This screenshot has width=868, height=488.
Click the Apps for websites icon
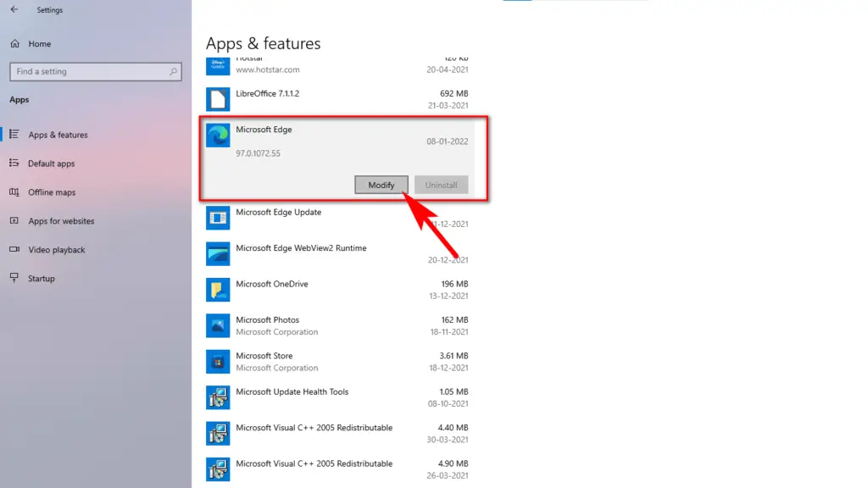[14, 221]
